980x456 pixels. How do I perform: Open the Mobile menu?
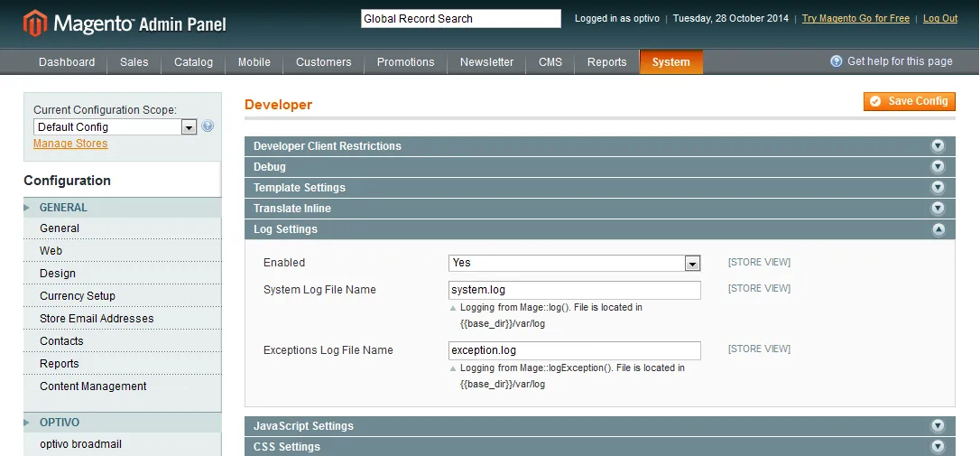(x=254, y=62)
